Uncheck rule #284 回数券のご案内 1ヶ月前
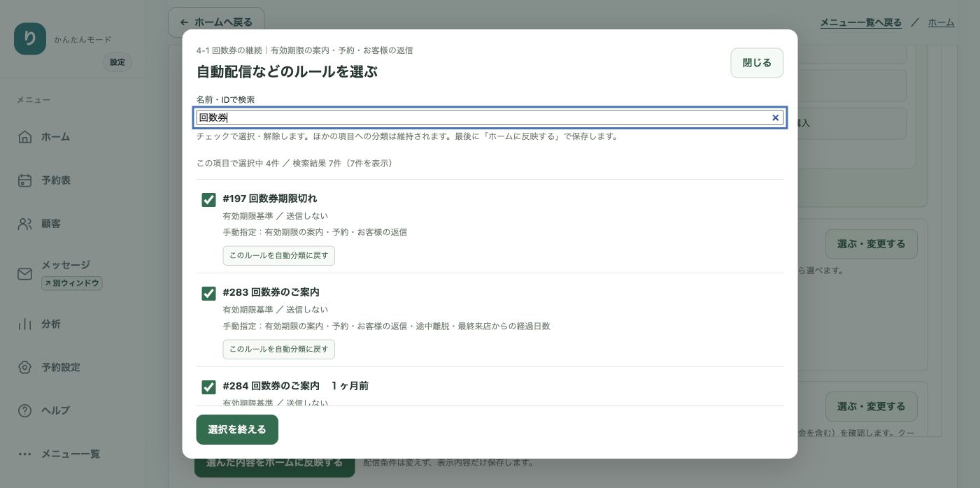Image resolution: width=980 pixels, height=488 pixels. [x=208, y=387]
